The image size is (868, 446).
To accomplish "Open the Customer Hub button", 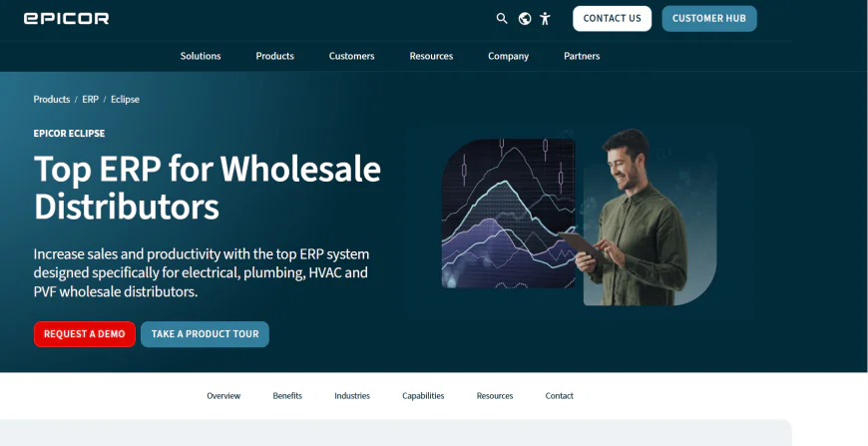I will (708, 18).
